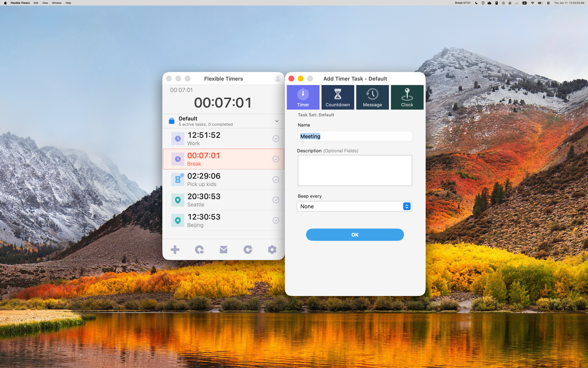This screenshot has height=368, width=588.
Task: Open the Apple menu
Action: (5, 3)
